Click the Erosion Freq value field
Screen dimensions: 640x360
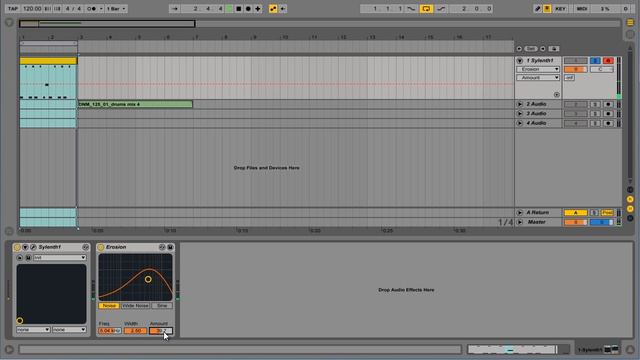pos(110,331)
